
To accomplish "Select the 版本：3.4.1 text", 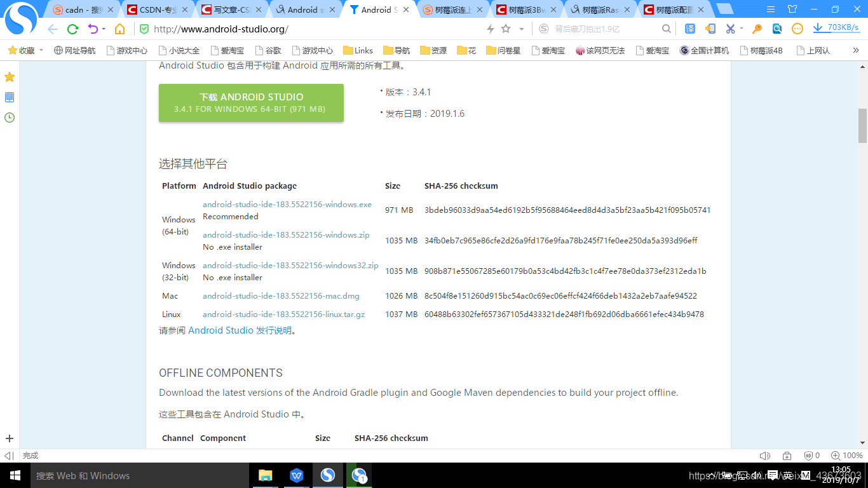I will click(x=408, y=92).
